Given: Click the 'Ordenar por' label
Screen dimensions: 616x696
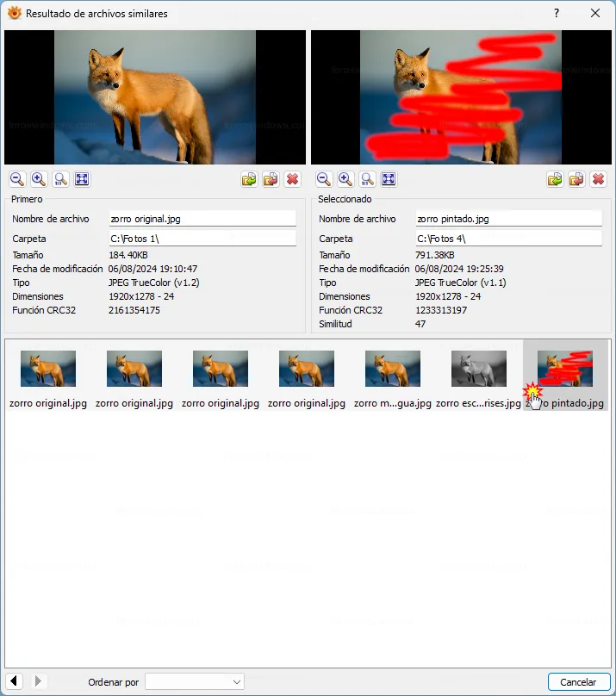Looking at the screenshot, I should point(113,682).
